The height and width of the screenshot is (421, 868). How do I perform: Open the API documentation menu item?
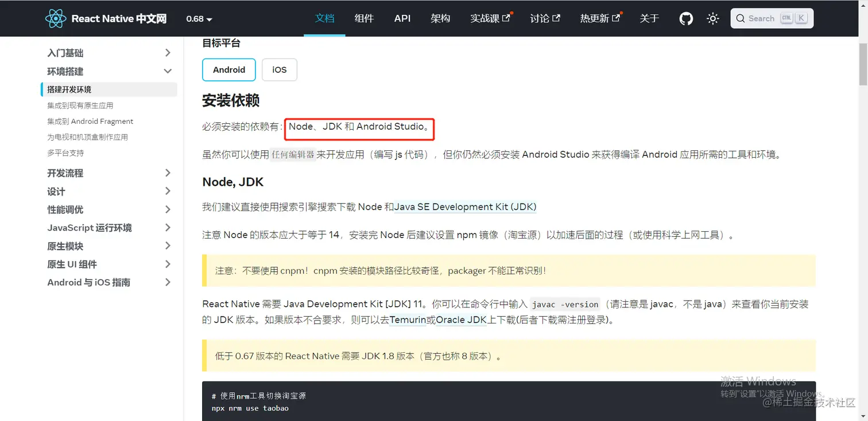[402, 18]
